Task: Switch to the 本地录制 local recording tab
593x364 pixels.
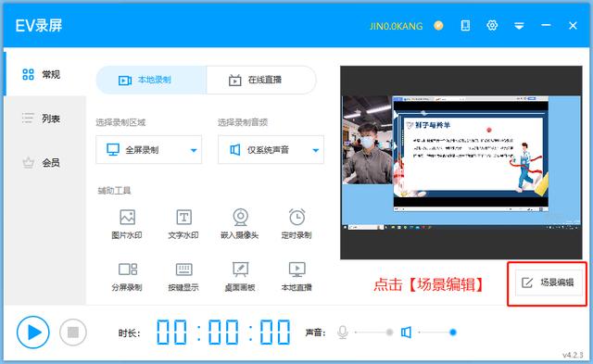Action: coord(151,80)
